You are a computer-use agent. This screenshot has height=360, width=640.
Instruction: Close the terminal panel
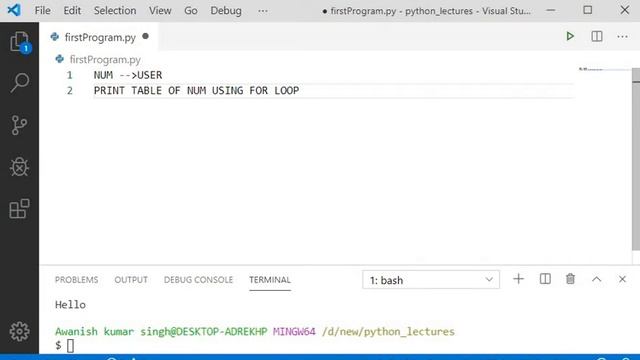point(622,279)
